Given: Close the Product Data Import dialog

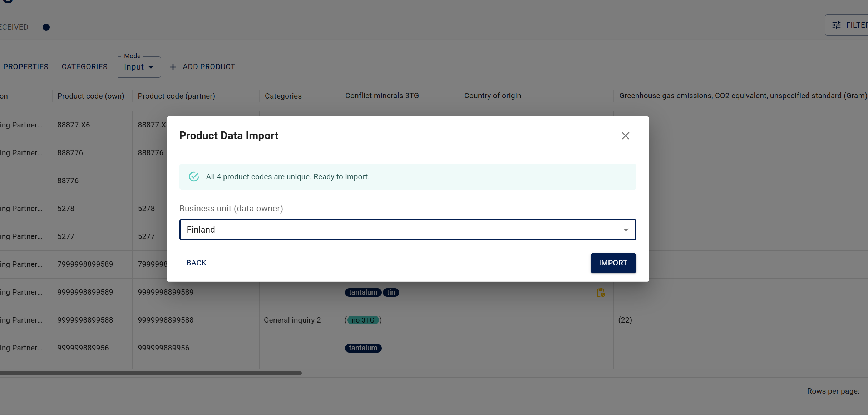Looking at the screenshot, I should [x=625, y=136].
